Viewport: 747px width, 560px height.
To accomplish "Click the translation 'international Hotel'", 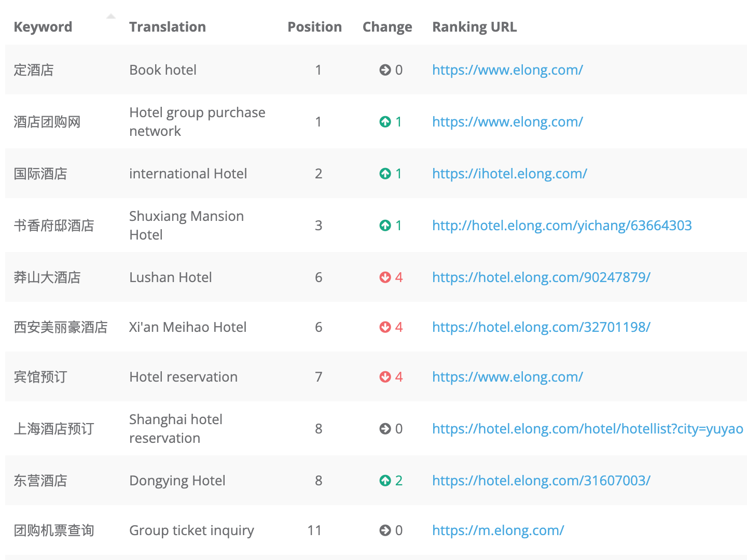I will pyautogui.click(x=188, y=174).
